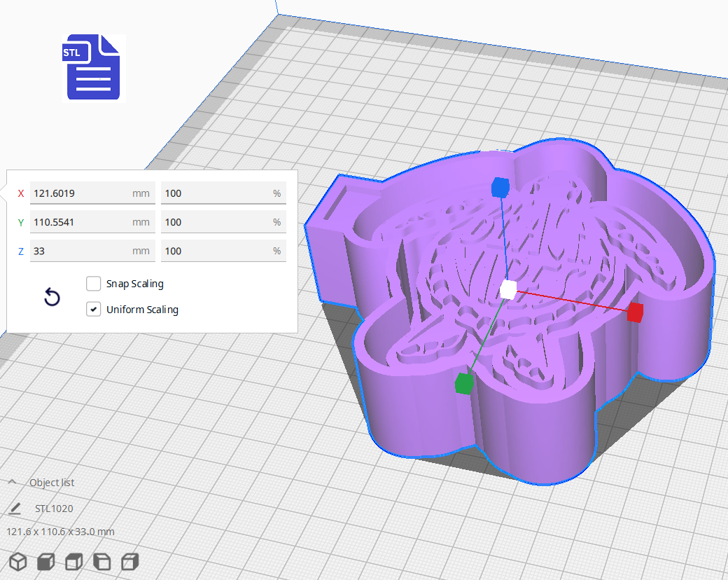The image size is (728, 580).
Task: Disable Uniform Scaling
Action: (x=93, y=309)
